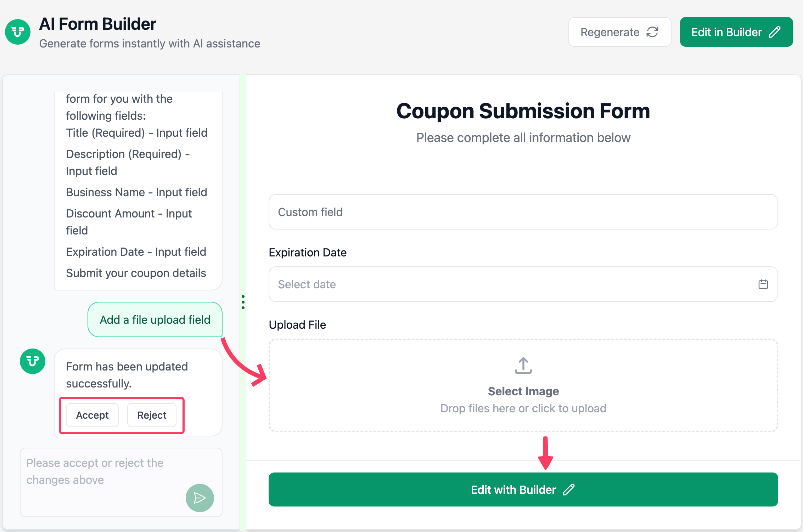Select the Add a file upload field suggestion
Screen dimensions: 803x532
155,319
